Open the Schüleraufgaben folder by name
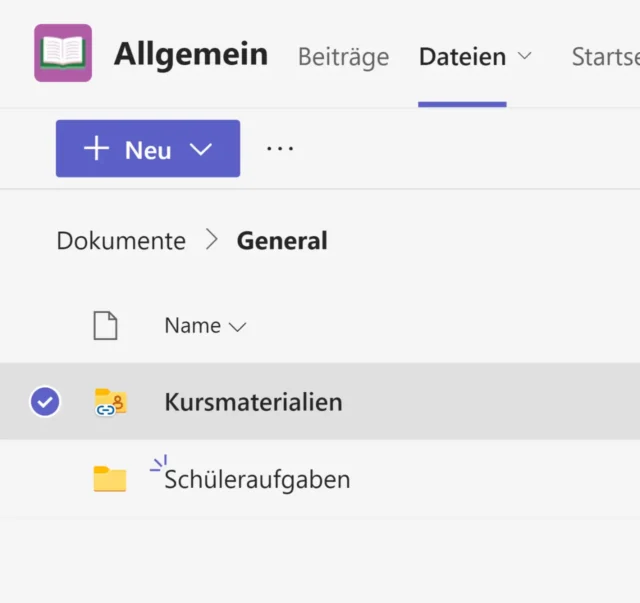The height and width of the screenshot is (603, 640). pos(258,480)
